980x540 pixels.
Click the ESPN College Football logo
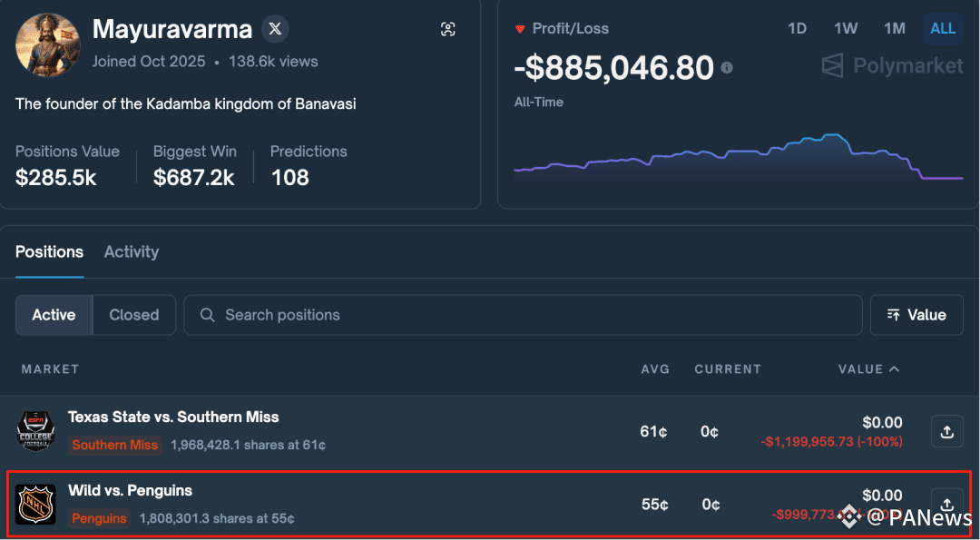35,431
